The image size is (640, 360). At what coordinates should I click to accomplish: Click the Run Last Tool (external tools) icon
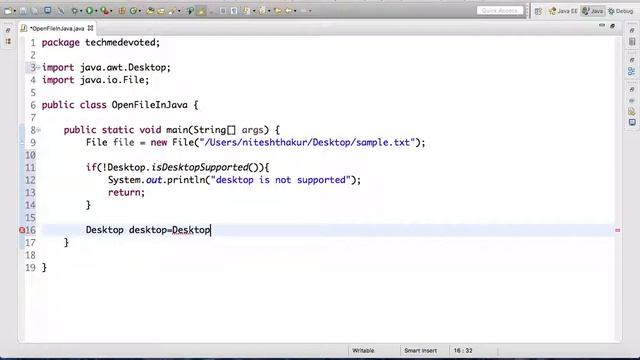pos(104,11)
